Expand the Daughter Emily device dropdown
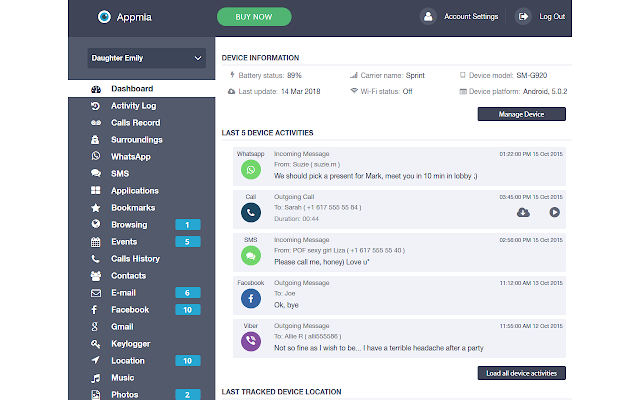Image resolution: width=640 pixels, height=400 pixels. pos(147,58)
